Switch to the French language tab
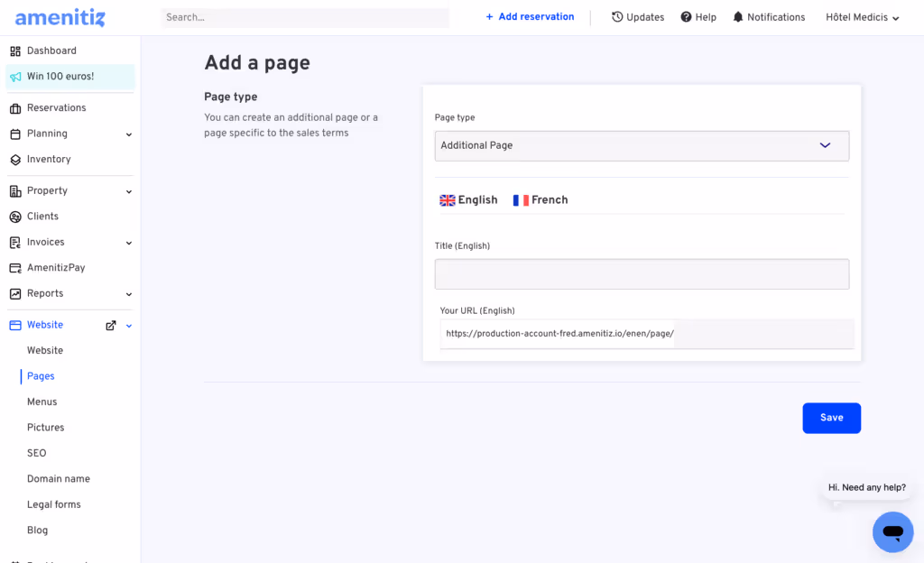The height and width of the screenshot is (563, 924). pos(540,199)
